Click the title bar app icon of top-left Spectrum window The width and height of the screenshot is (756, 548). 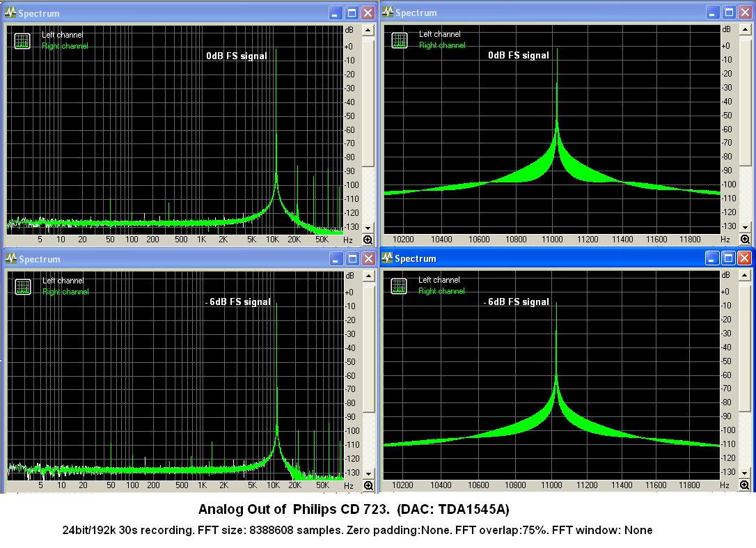pyautogui.click(x=10, y=13)
